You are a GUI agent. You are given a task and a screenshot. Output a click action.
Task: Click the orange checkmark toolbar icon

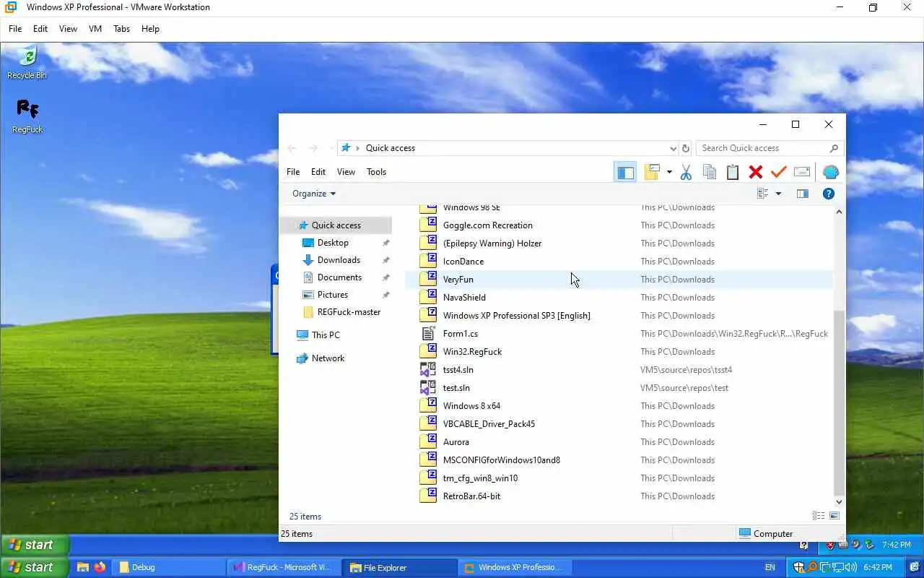[x=778, y=172]
